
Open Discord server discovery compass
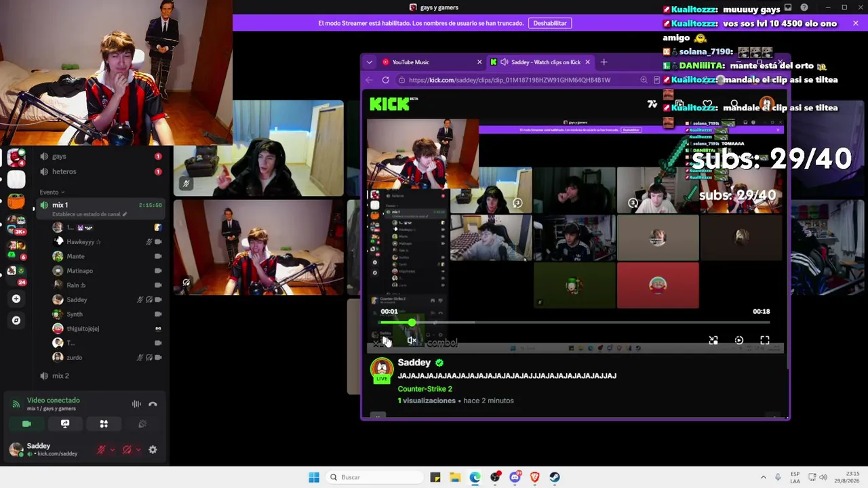pos(16,320)
